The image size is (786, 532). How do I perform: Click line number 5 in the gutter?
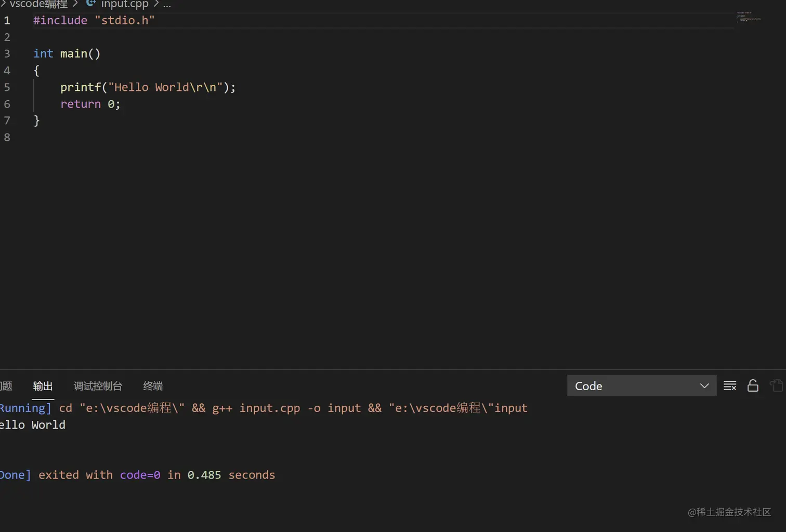7,87
